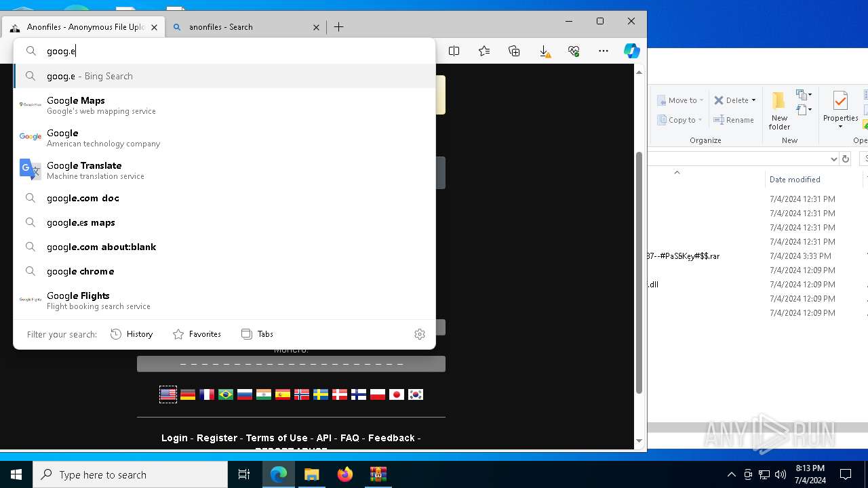Open the Login link
Viewport: 868px width, 488px height.
[174, 438]
